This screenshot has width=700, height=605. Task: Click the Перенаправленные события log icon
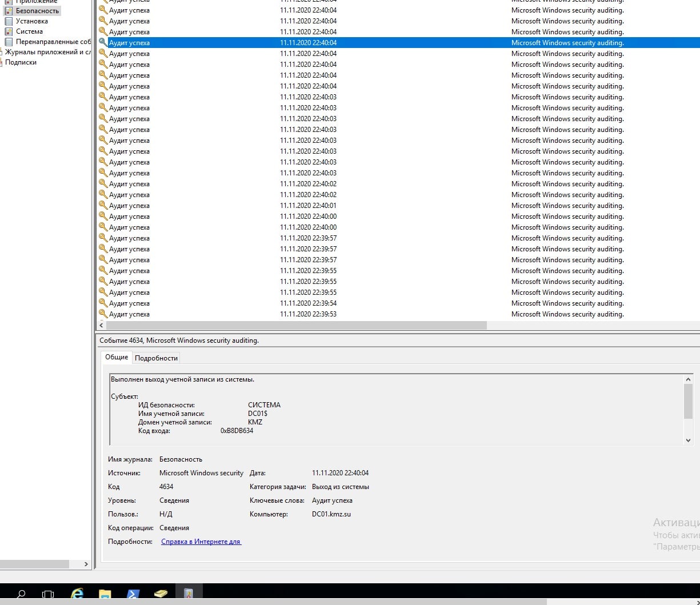9,42
